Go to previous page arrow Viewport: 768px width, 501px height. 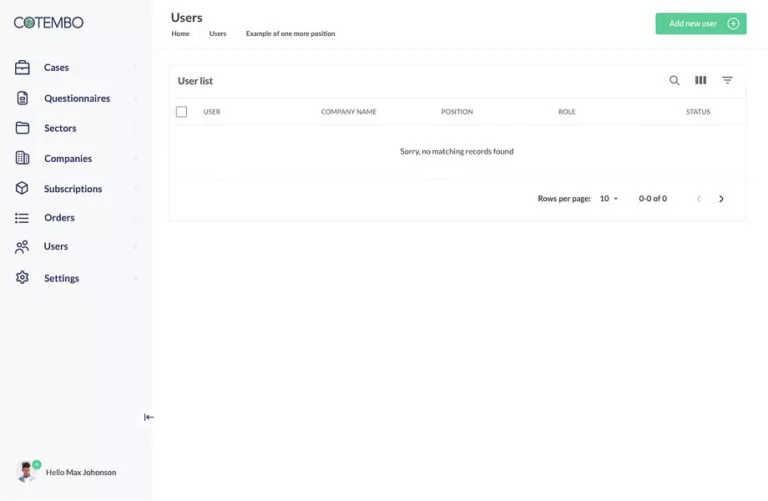(x=699, y=199)
